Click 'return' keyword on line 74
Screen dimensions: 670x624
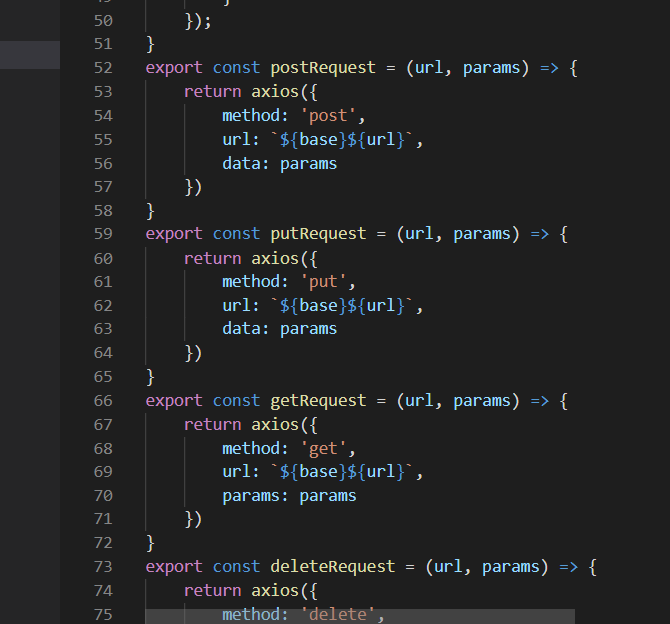point(212,591)
